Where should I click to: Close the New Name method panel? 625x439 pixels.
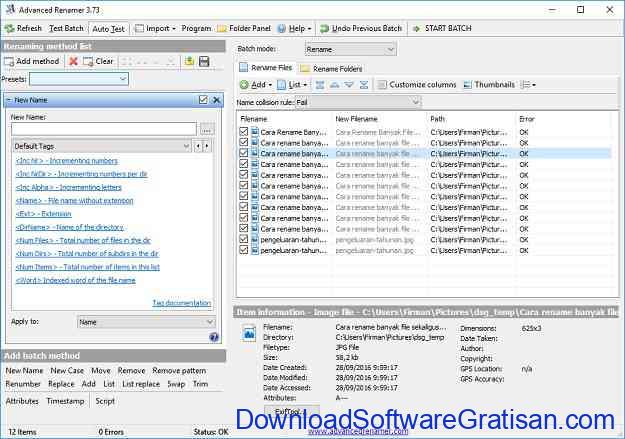coord(216,100)
